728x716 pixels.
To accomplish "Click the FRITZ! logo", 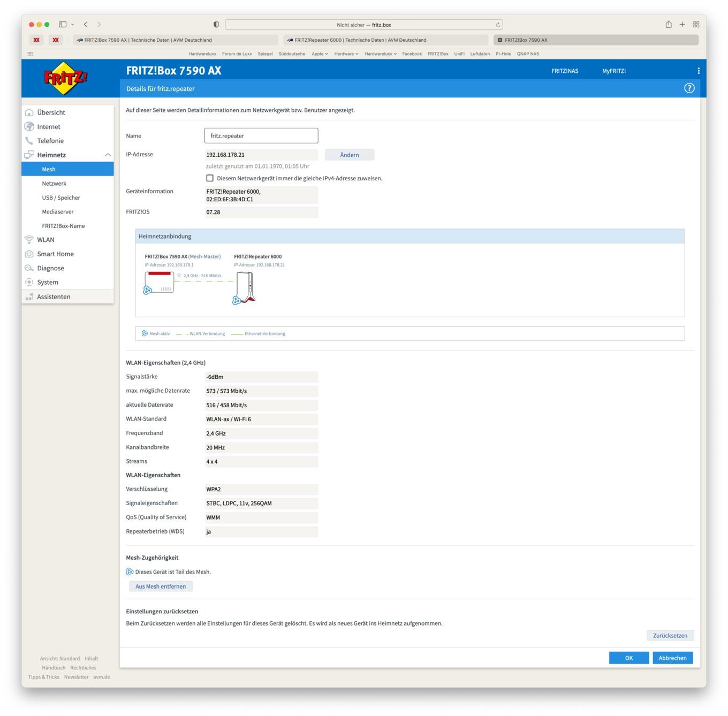I will (66, 78).
